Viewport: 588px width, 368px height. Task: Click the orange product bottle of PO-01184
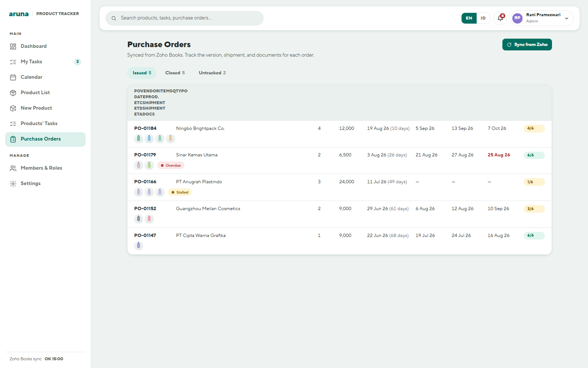[x=171, y=139]
